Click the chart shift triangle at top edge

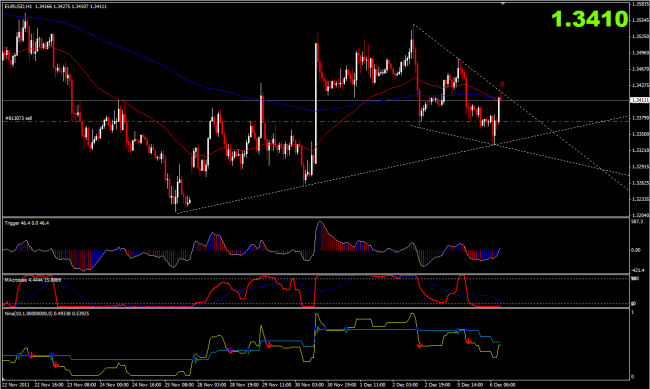[x=502, y=3]
